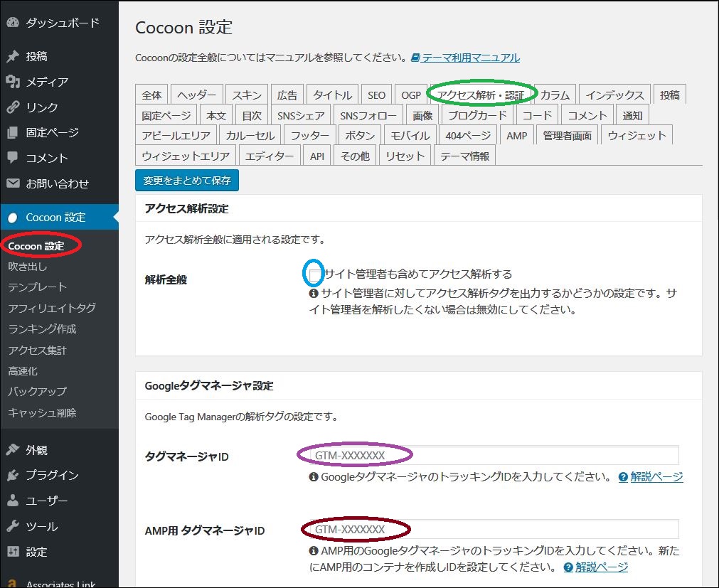
Task: Open the OGP tab
Action: tap(411, 95)
